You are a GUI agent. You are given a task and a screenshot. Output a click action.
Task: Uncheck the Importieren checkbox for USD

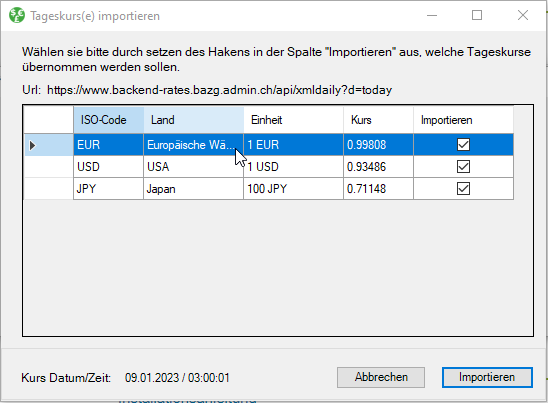pyautogui.click(x=463, y=167)
